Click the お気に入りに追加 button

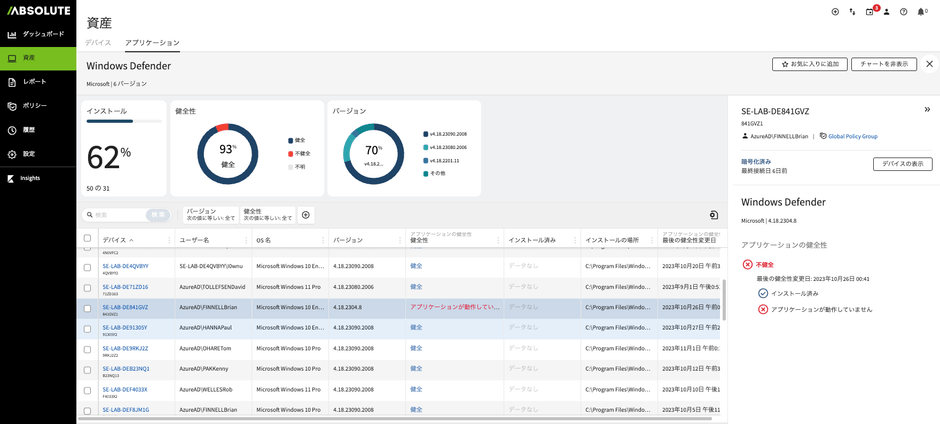(809, 64)
